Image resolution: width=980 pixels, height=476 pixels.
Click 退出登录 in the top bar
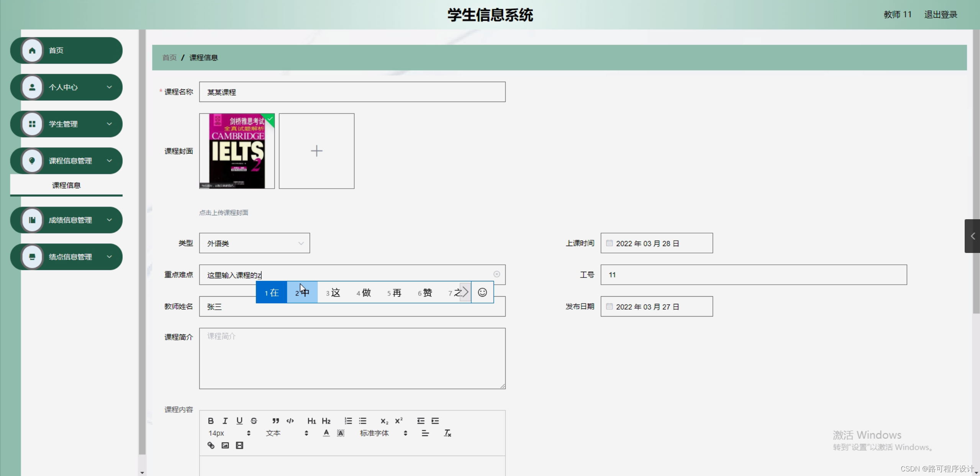point(940,14)
